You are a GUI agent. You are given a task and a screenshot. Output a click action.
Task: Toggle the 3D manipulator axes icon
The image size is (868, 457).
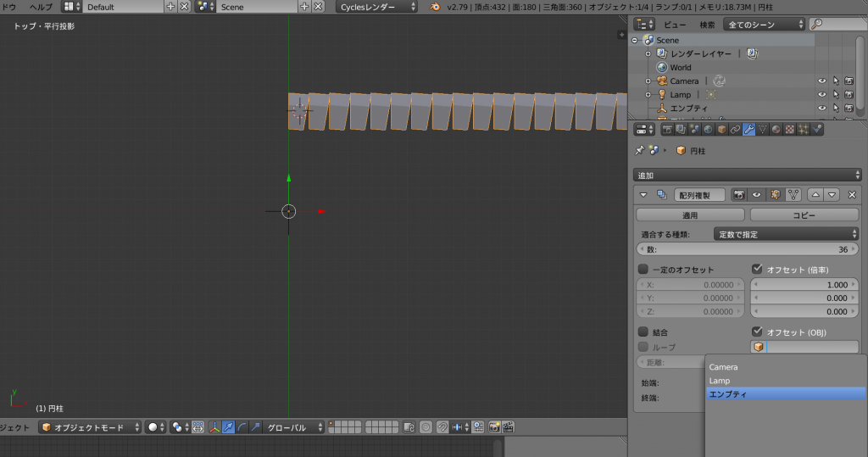214,427
